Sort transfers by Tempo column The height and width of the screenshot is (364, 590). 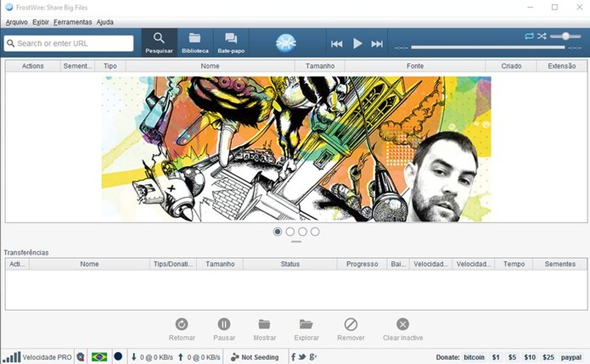[x=514, y=264]
